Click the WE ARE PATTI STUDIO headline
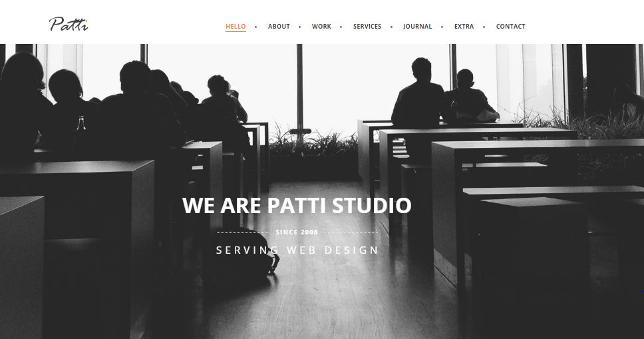 (297, 205)
